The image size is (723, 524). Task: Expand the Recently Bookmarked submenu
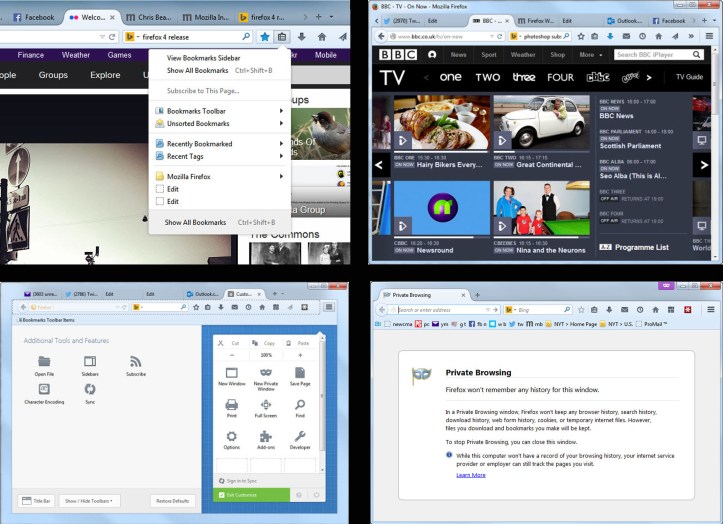tap(199, 144)
